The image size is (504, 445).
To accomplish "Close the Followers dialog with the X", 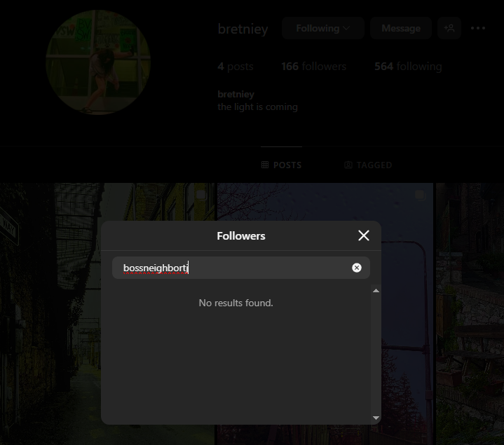I will tap(364, 235).
